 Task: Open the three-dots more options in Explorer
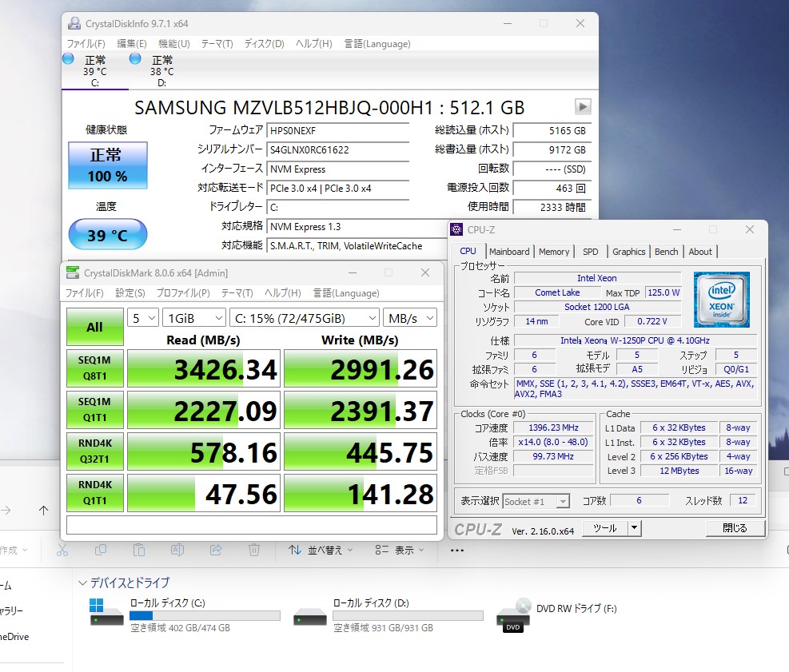coord(457,551)
